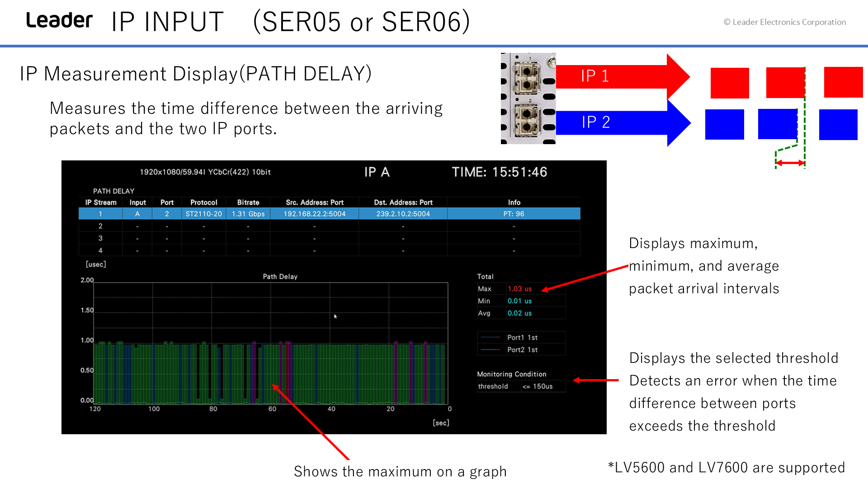Viewport: 868px width, 488px height.
Task: Click the threshold <= 150us value
Action: tap(538, 386)
